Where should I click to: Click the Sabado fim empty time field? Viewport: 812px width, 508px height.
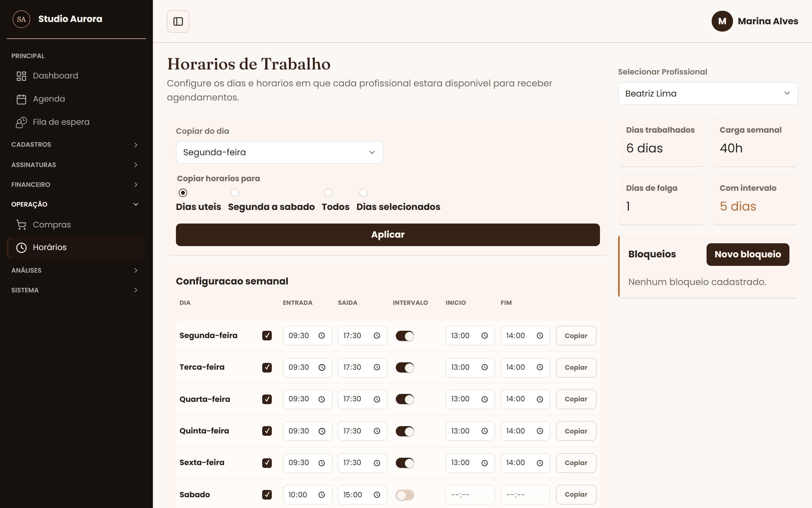pyautogui.click(x=525, y=494)
